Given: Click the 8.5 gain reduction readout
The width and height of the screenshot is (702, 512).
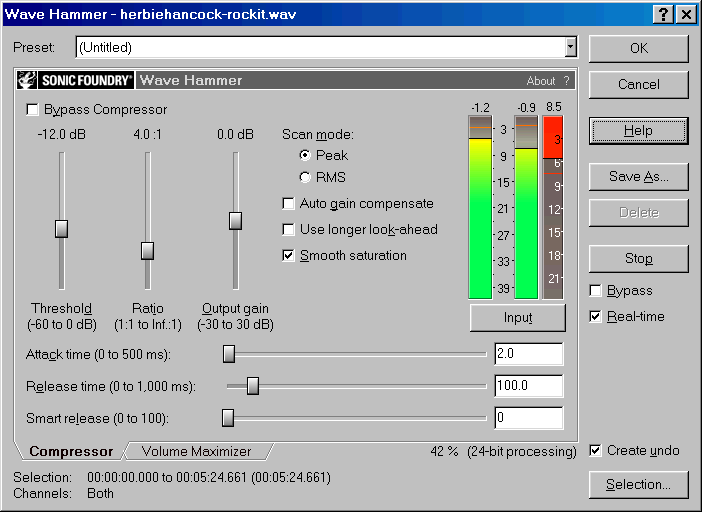Looking at the screenshot, I should coord(554,107).
